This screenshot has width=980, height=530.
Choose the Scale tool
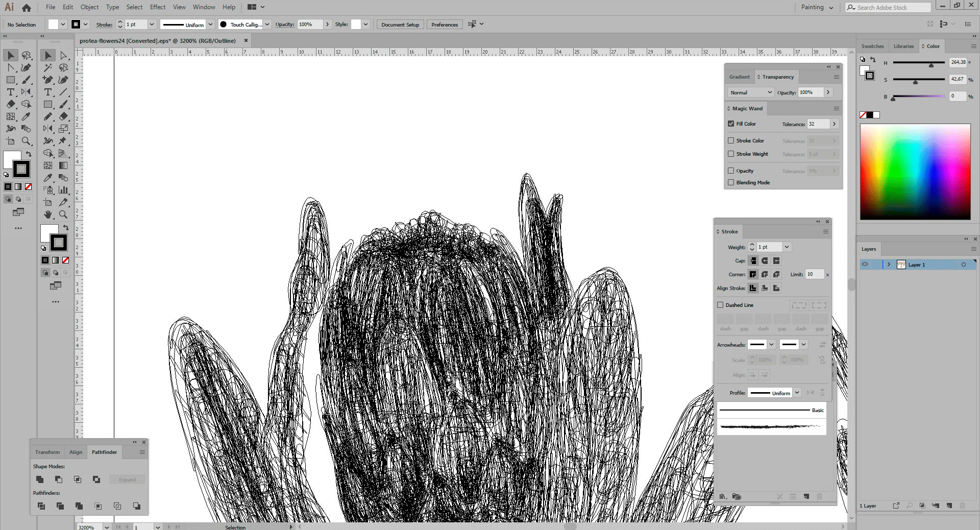[64, 129]
